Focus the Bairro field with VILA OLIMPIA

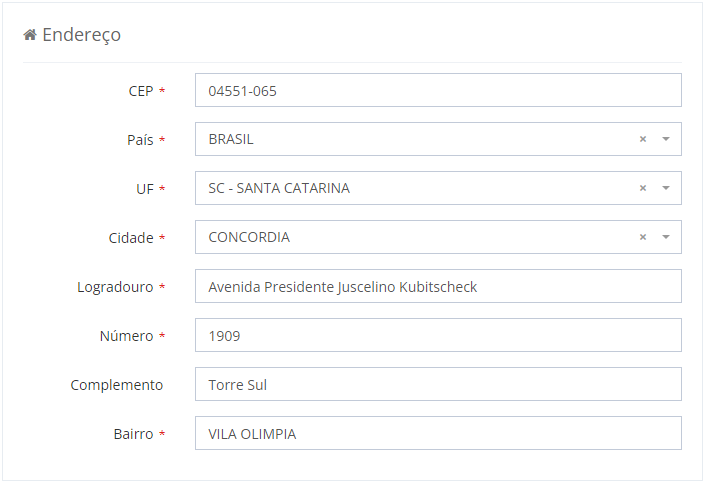(x=438, y=433)
